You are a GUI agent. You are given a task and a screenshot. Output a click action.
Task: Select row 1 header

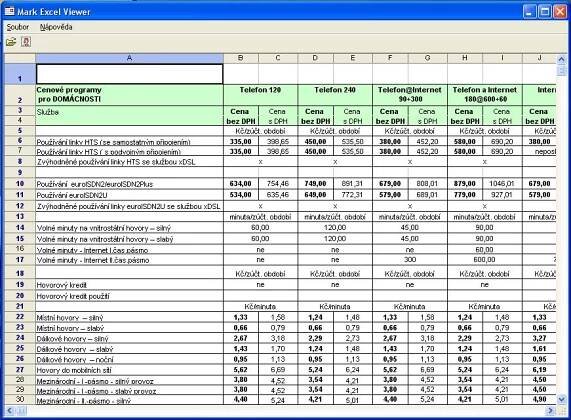tap(20, 74)
